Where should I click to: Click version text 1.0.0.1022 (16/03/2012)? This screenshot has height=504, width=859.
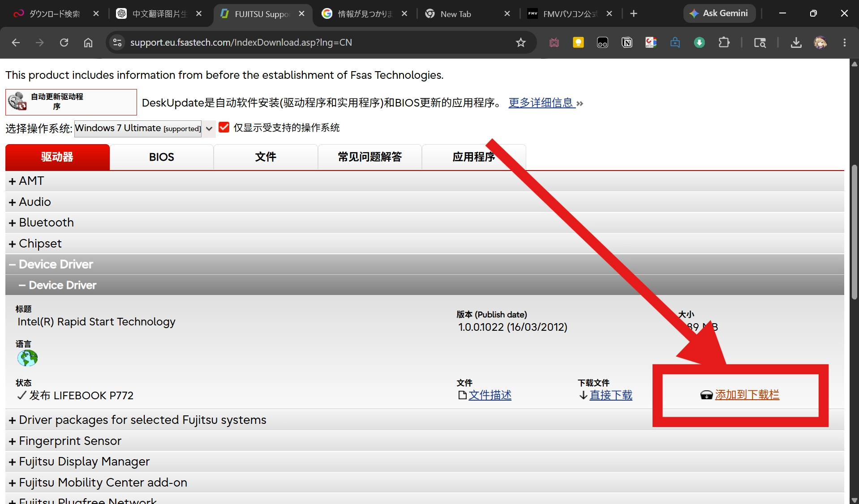(x=513, y=327)
